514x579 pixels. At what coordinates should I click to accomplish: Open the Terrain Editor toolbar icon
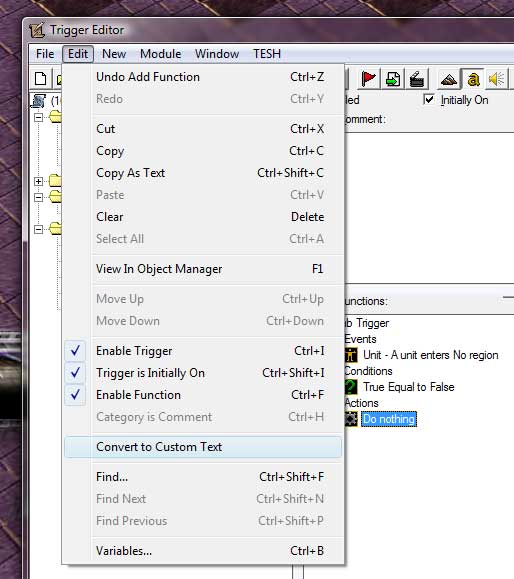click(x=449, y=79)
